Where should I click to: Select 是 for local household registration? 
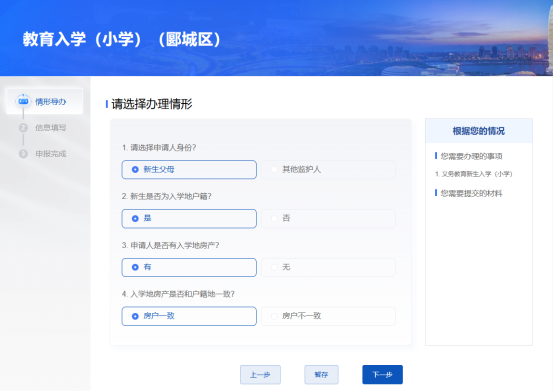(x=189, y=219)
